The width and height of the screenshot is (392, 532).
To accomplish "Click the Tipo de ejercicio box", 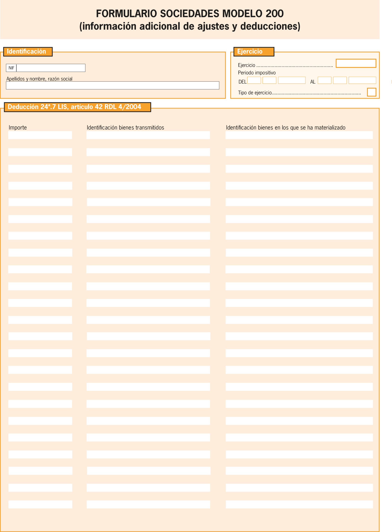I will pos(372,92).
